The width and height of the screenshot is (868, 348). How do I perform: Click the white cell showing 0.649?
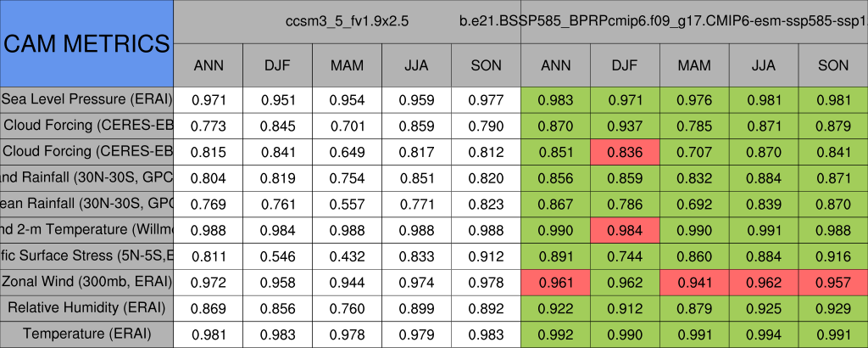click(347, 152)
